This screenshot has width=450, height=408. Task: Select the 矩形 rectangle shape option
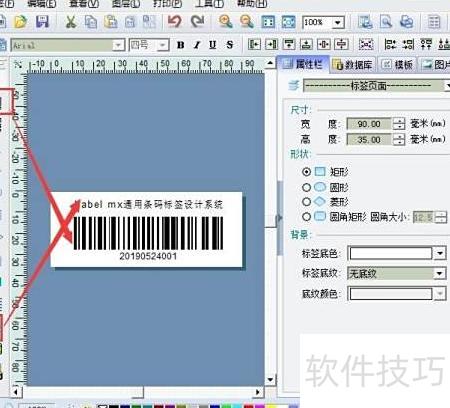coord(306,172)
